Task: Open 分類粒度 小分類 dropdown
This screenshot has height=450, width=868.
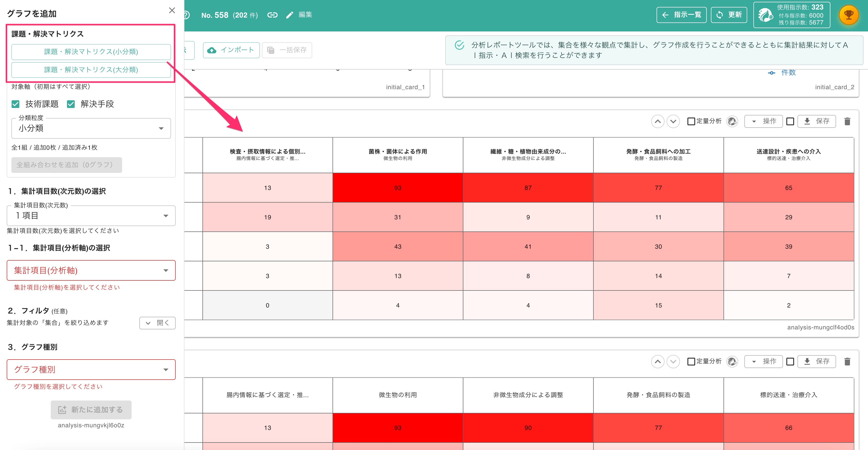Action: 91,128
